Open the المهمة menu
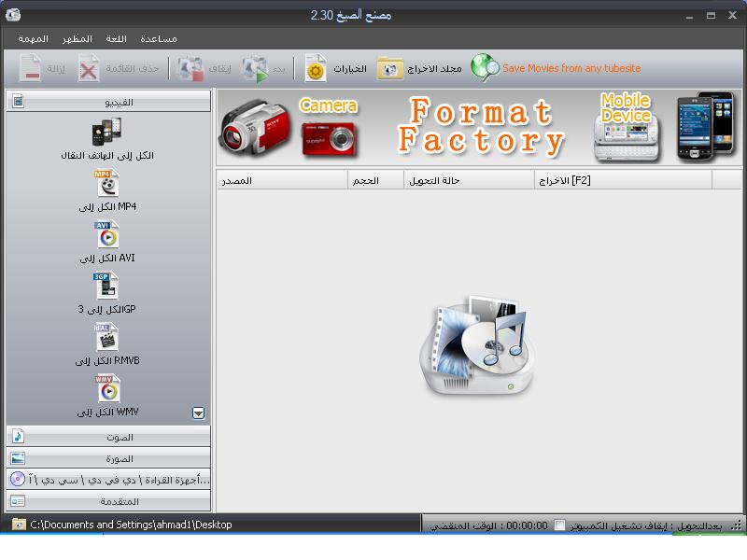This screenshot has width=747, height=560. click(33, 38)
